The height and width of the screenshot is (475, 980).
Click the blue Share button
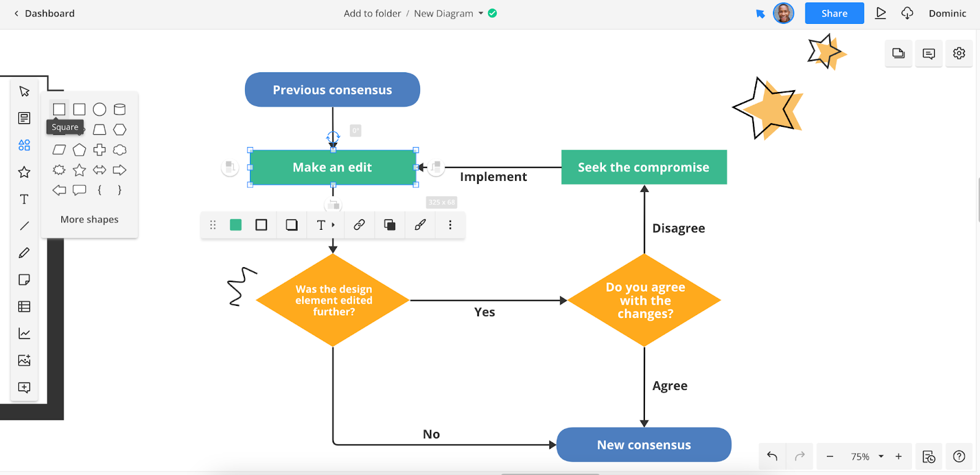click(834, 13)
